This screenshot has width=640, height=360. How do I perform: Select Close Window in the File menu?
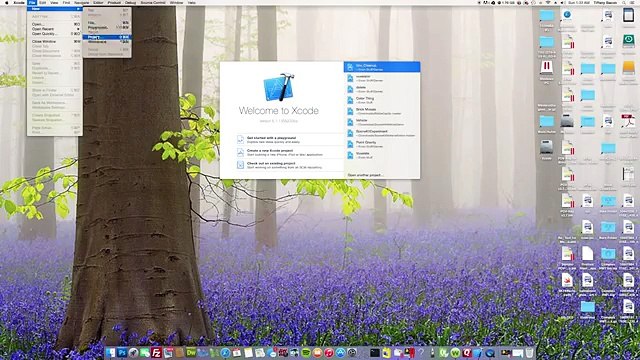(x=55, y=41)
